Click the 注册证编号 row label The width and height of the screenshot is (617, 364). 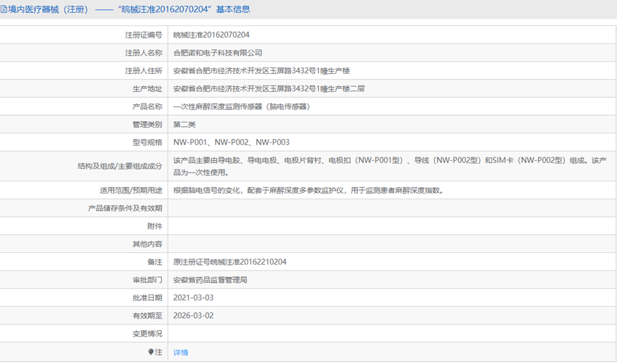(143, 35)
